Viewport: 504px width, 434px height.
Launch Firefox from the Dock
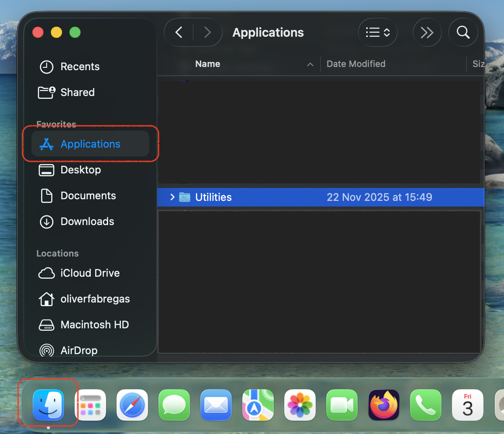click(383, 405)
